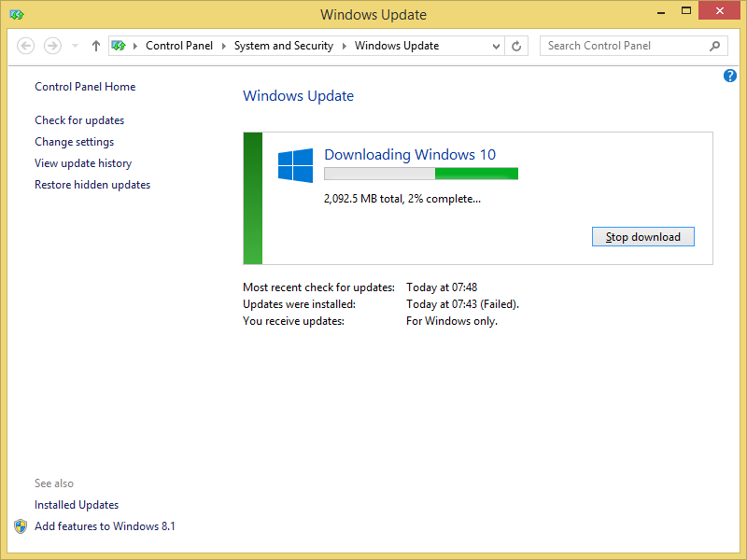Click the search magnifier icon
The image size is (747, 560).
coord(714,46)
